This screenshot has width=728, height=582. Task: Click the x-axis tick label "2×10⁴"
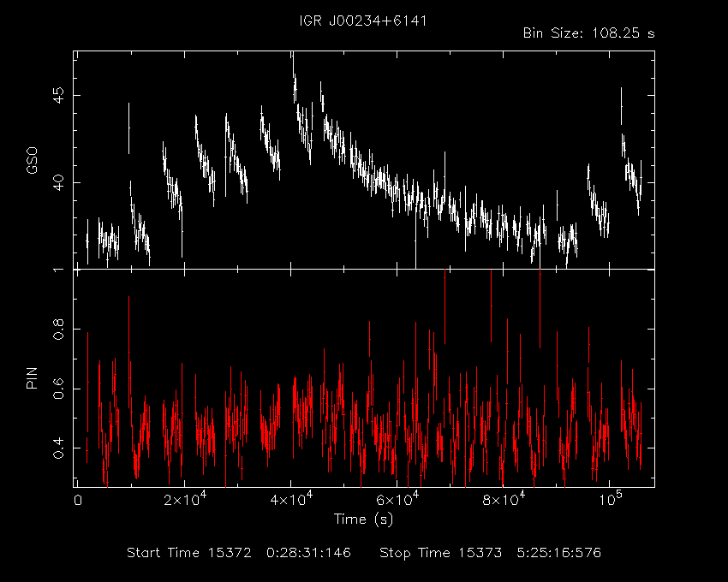[185, 499]
